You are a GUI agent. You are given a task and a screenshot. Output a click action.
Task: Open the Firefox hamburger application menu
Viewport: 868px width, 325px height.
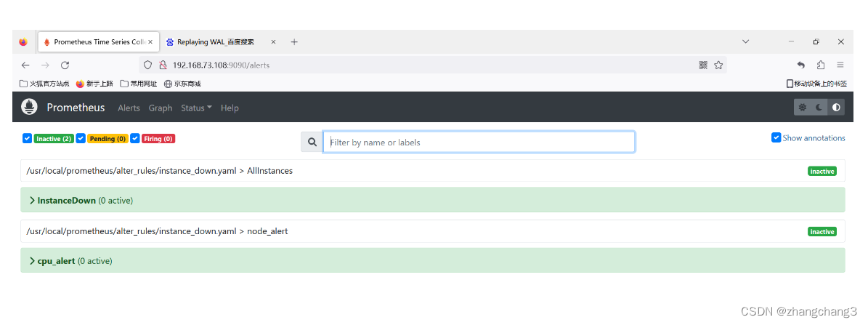[840, 65]
